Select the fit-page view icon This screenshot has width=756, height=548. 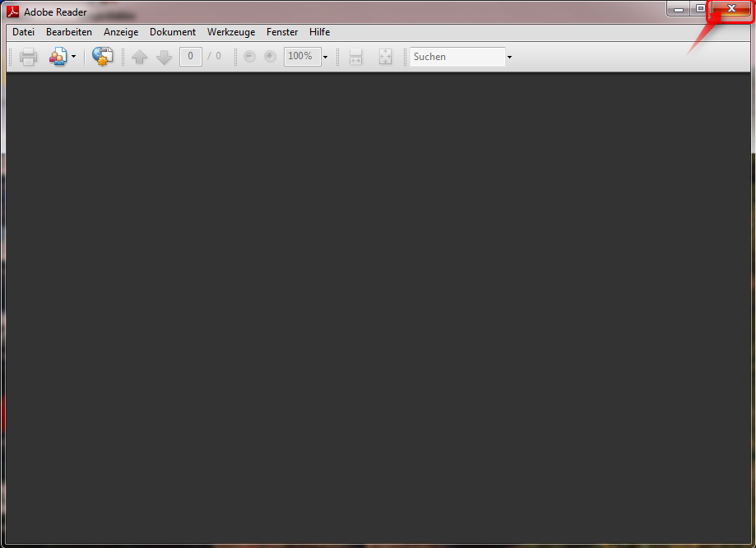click(x=385, y=56)
